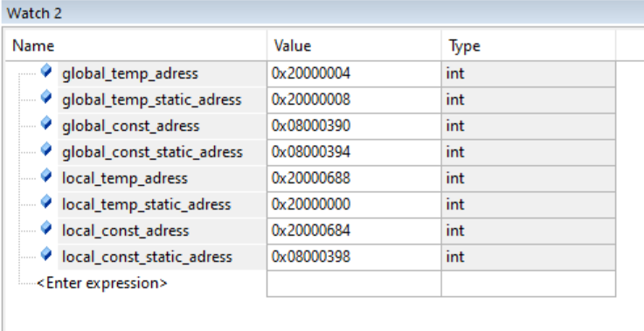
Task: Click the Watch 2 panel title
Action: [x=34, y=13]
